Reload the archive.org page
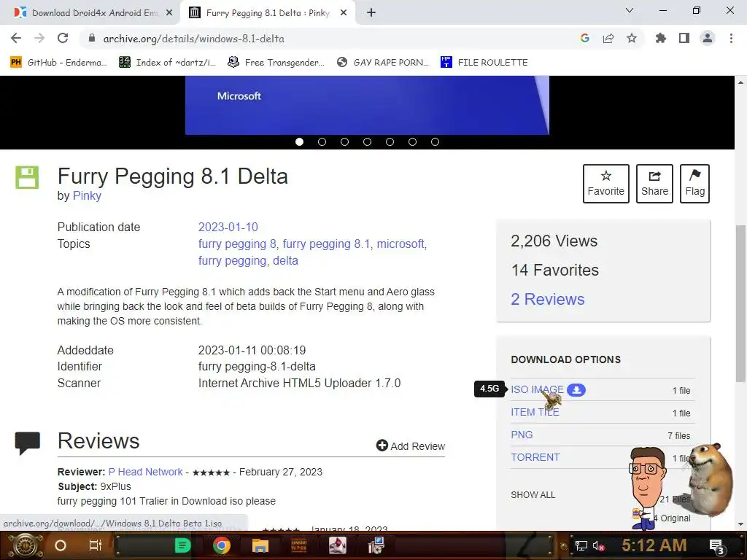 click(x=63, y=38)
